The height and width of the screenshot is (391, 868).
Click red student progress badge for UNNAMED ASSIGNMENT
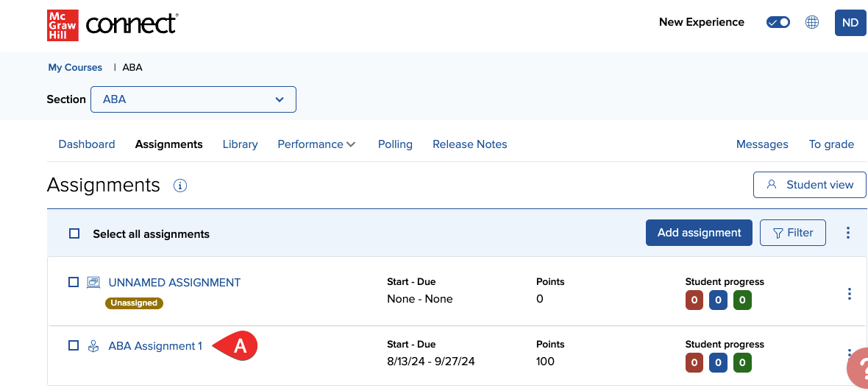pos(694,300)
